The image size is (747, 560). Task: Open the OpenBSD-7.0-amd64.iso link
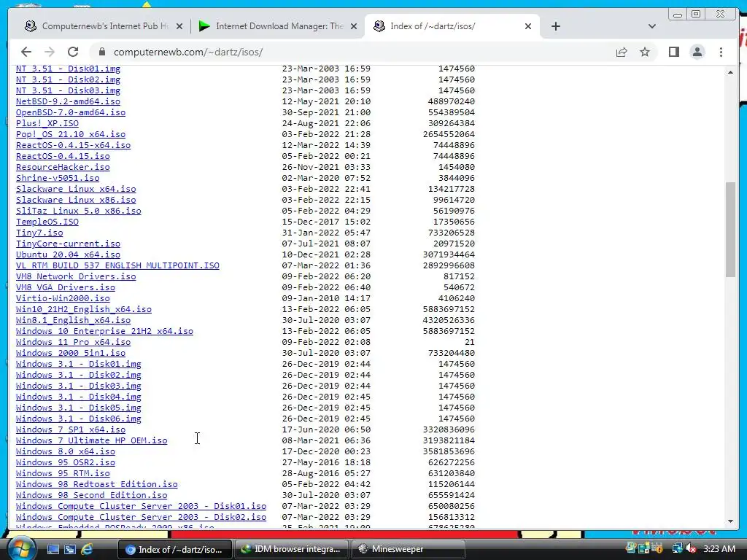coord(71,112)
